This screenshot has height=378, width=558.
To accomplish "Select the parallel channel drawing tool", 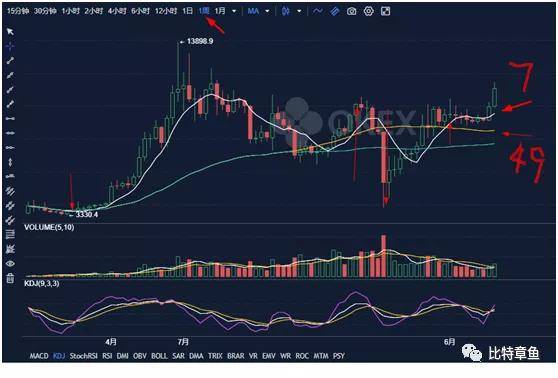I will tap(10, 191).
